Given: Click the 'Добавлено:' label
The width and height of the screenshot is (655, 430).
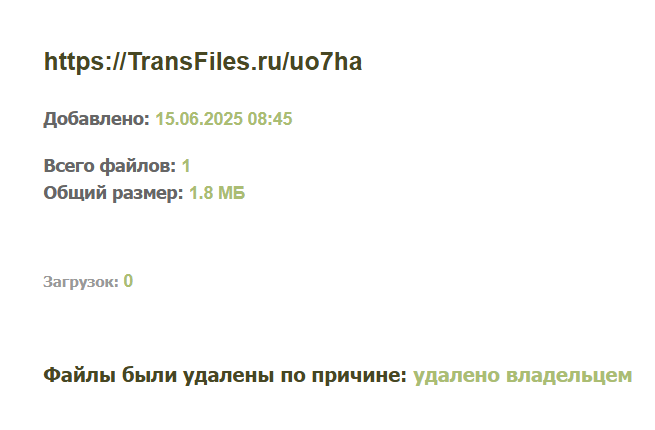Looking at the screenshot, I should click(96, 119).
